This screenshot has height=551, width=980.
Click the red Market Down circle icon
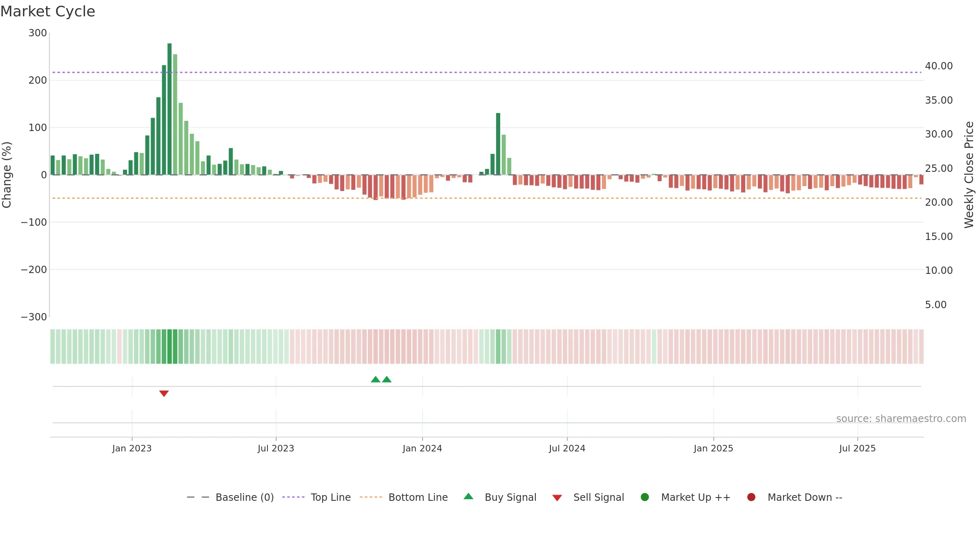(x=751, y=497)
